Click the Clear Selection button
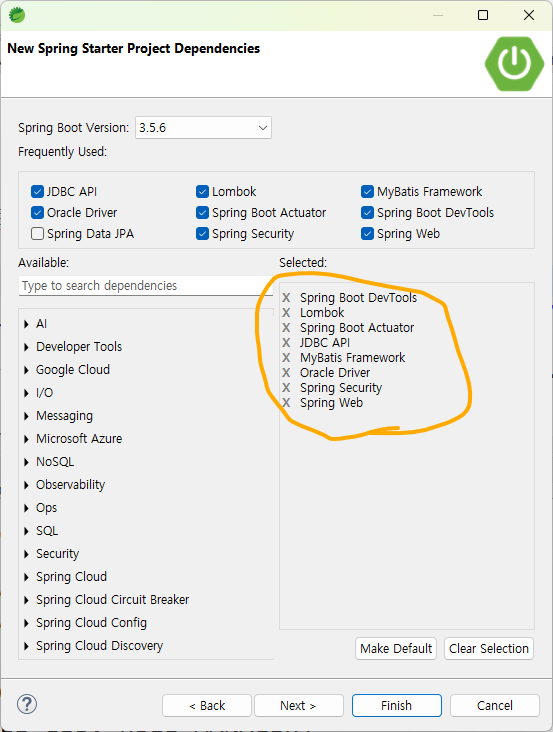The width and height of the screenshot is (553, 732). 489,648
